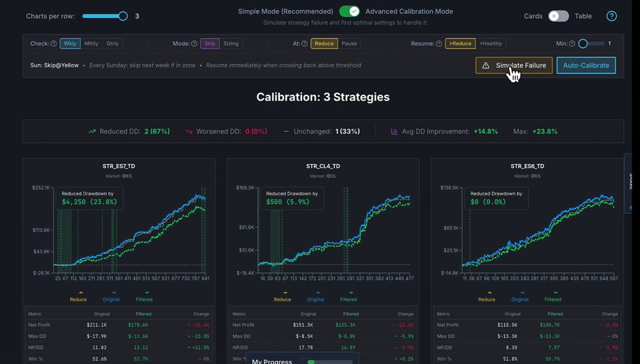640x364 pixels.
Task: Select the Mthly check frequency
Action: (91, 43)
